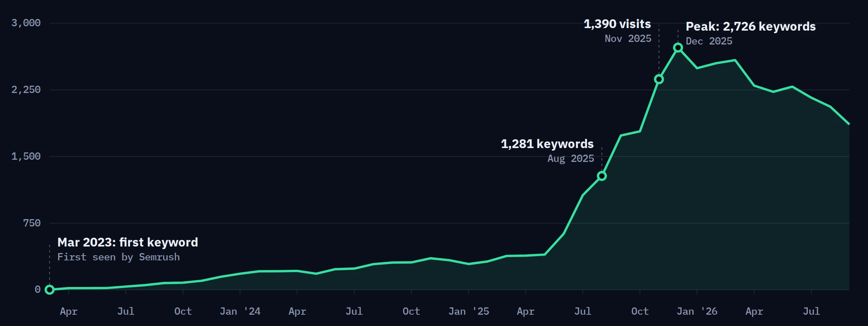Screen dimensions: 868x326
Task: Click the 'Mar 2023: first keyword' label
Action: point(128,242)
